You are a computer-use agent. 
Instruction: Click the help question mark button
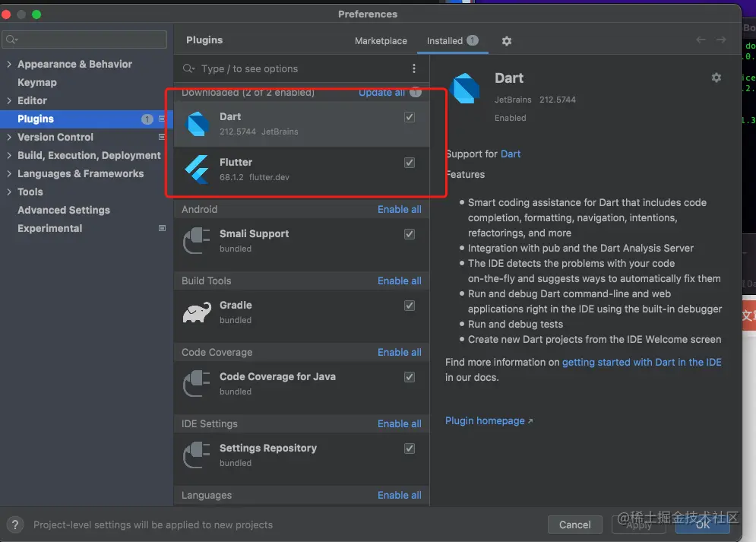(x=15, y=525)
